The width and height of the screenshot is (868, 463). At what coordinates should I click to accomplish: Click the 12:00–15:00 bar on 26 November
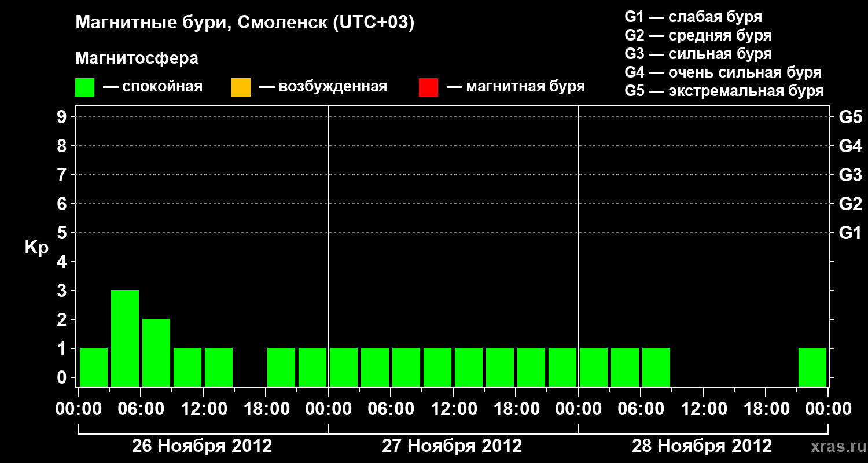click(219, 367)
